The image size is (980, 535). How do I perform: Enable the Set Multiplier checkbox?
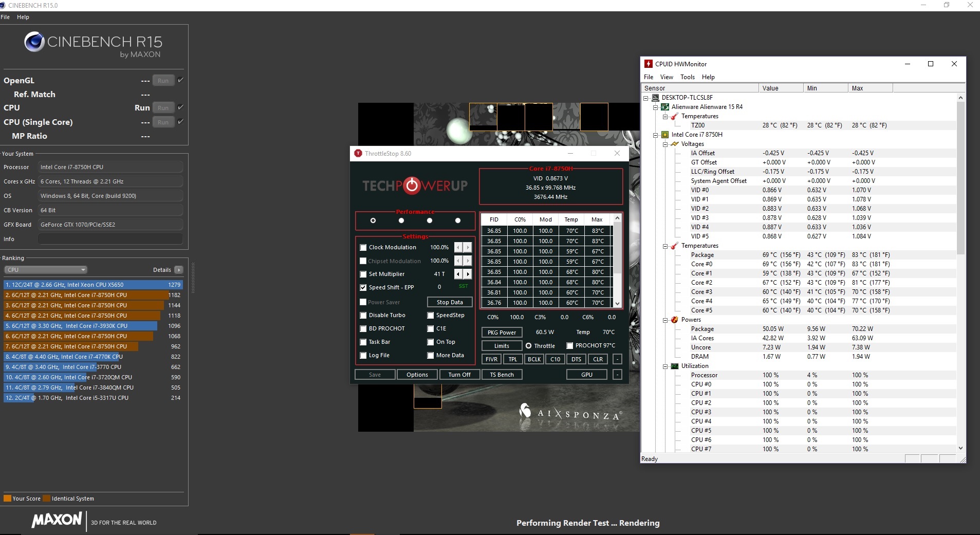point(363,274)
